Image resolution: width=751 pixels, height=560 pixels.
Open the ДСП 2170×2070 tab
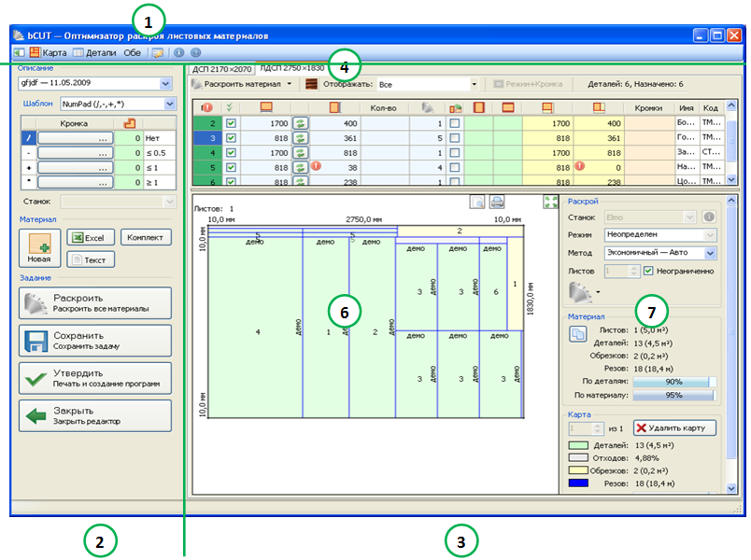pyautogui.click(x=221, y=69)
